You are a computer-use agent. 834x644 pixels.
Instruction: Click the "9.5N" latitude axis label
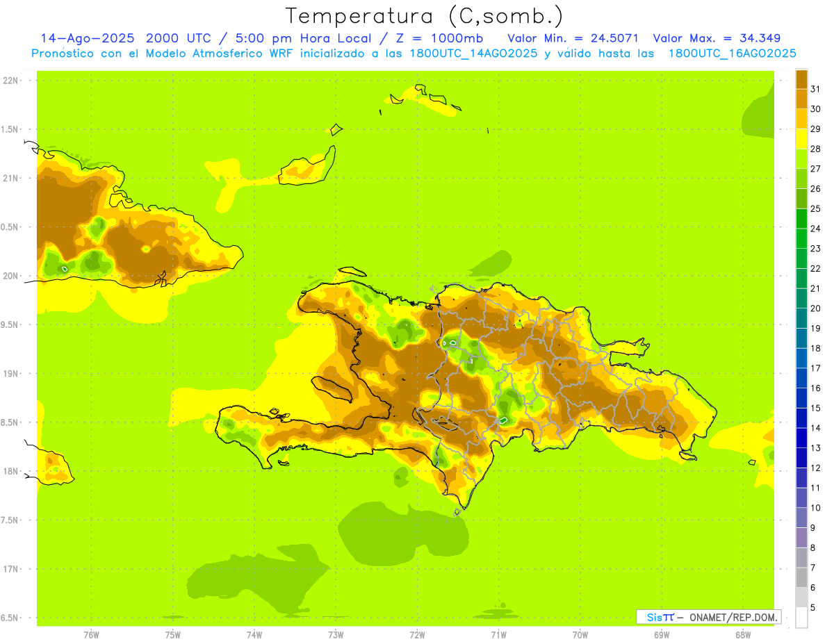(10, 324)
